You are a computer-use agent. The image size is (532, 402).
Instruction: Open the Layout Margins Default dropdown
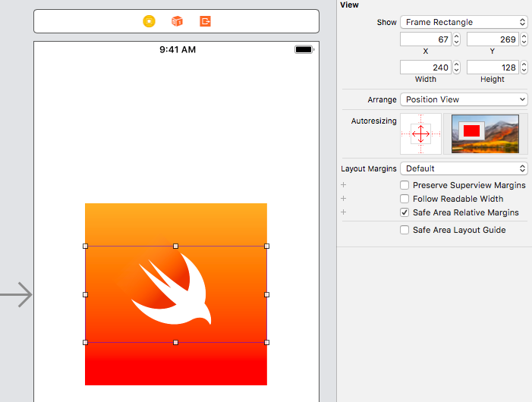point(464,168)
